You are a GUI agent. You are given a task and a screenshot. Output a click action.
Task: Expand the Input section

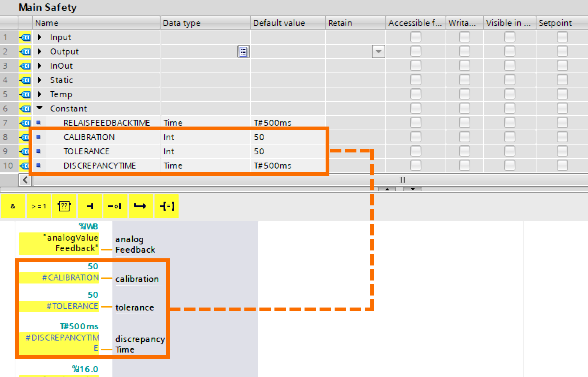click(x=39, y=37)
